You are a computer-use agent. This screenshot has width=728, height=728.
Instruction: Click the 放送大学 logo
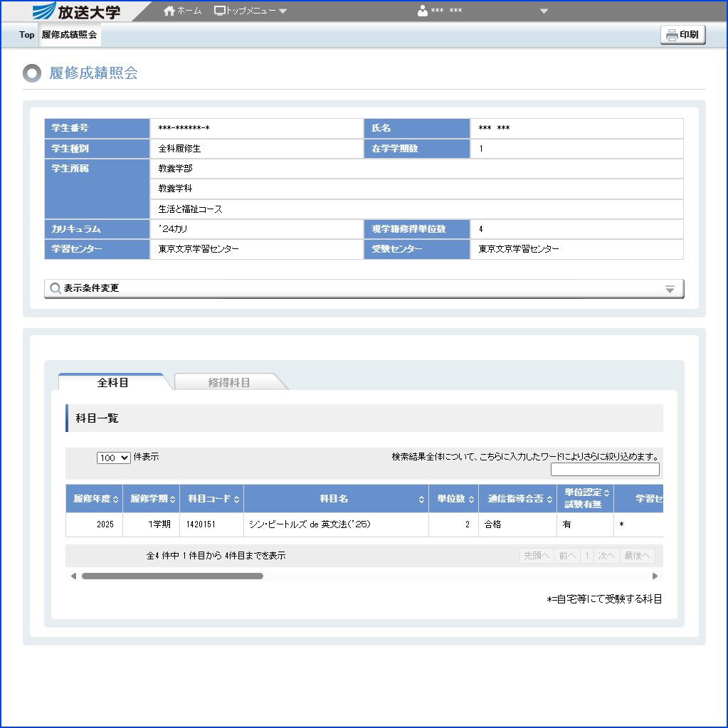point(77,11)
